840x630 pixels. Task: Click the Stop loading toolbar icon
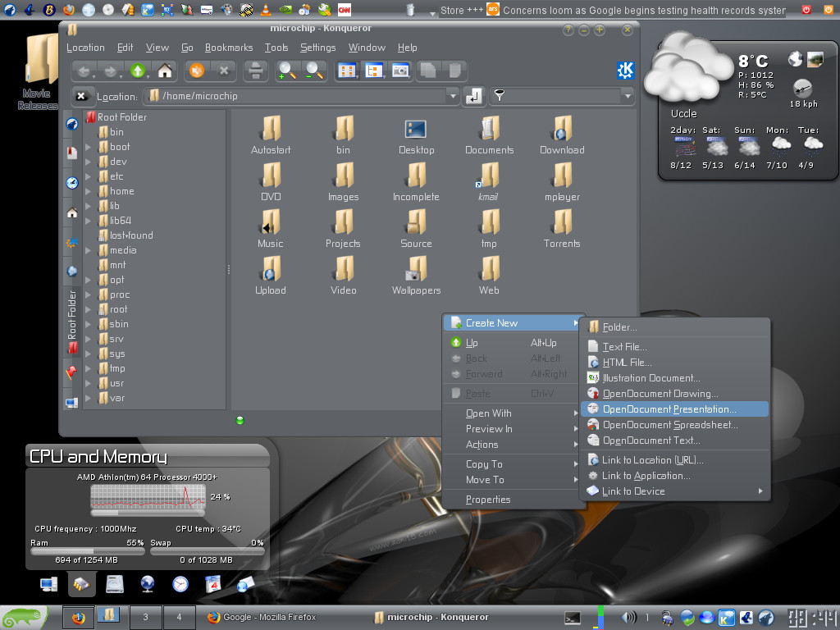pos(224,71)
